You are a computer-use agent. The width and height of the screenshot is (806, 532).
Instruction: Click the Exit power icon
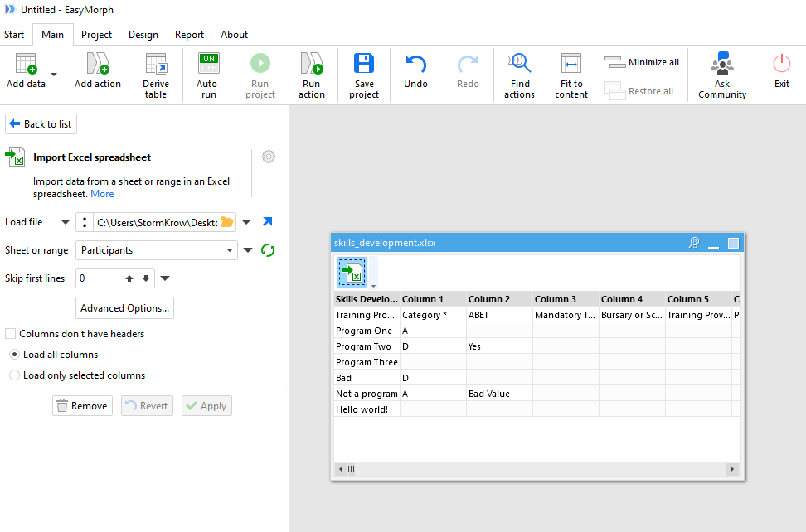point(782,64)
